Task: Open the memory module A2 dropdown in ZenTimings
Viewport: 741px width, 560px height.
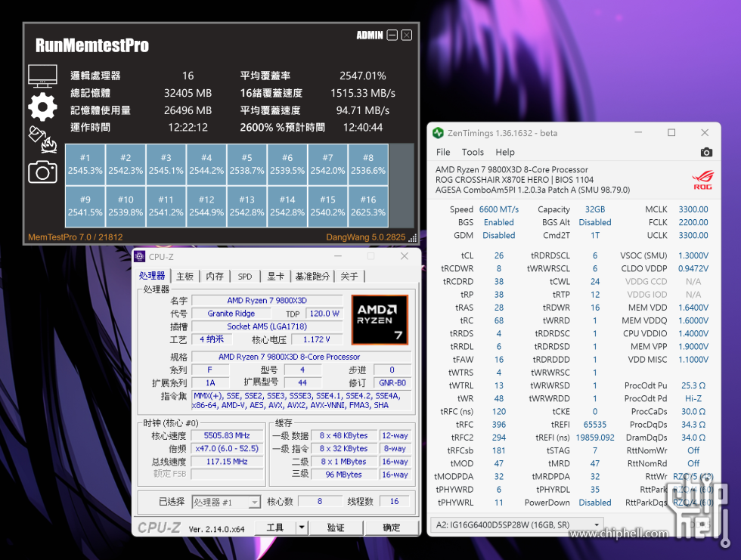Action: point(516,524)
